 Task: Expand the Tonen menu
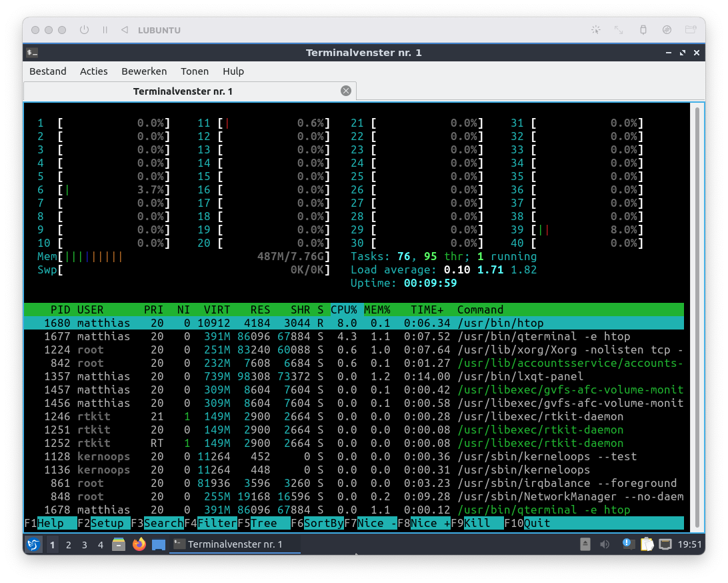coord(195,71)
